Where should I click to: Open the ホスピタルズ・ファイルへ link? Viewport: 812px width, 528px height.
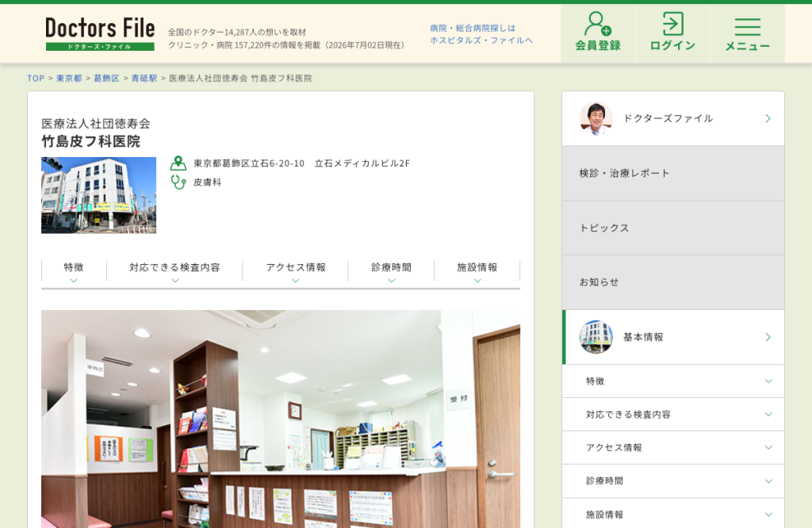pos(481,40)
